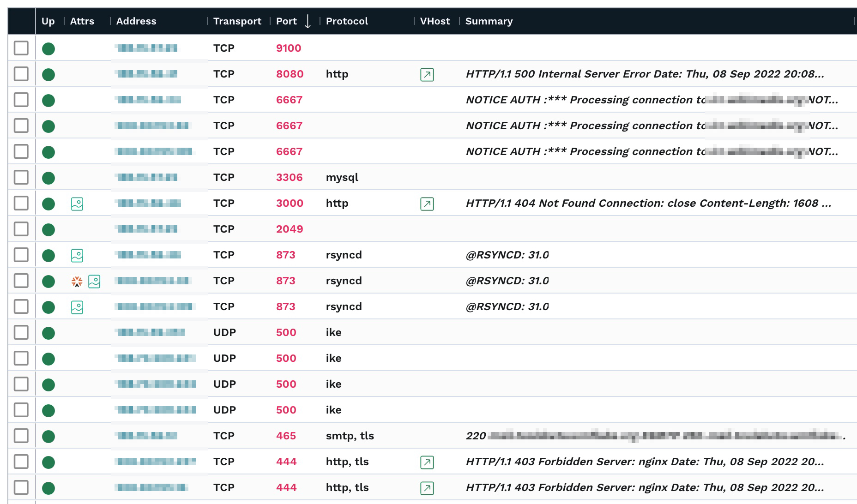This screenshot has width=857, height=504.
Task: Open VHost link in first port 444 row
Action: coord(427,462)
